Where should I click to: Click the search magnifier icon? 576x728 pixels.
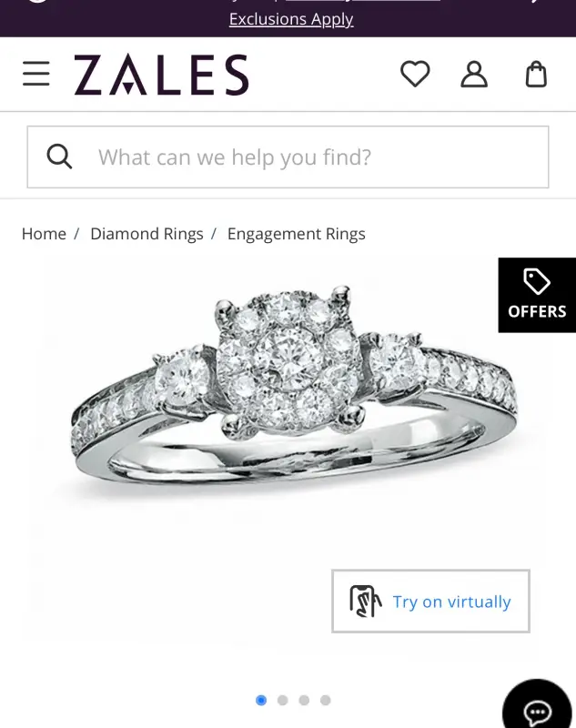(59, 157)
